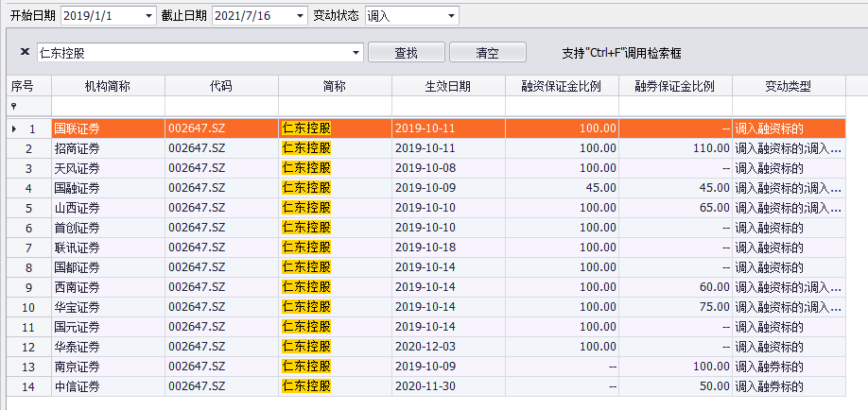Image resolution: width=868 pixels, height=410 pixels.
Task: Sort by the 代码 column header
Action: [x=221, y=86]
